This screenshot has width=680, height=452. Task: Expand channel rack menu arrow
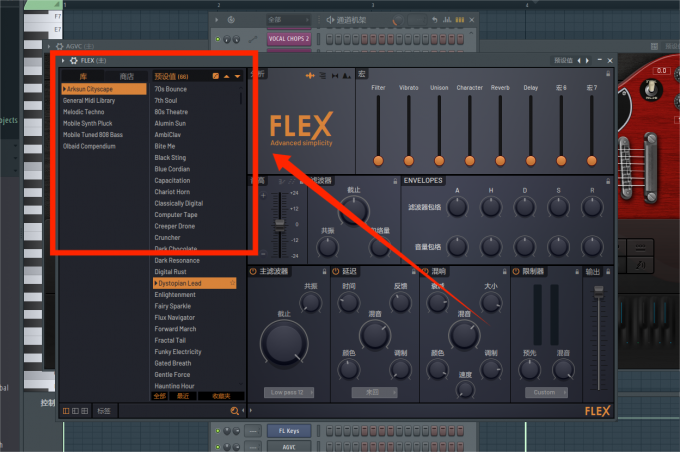216,20
